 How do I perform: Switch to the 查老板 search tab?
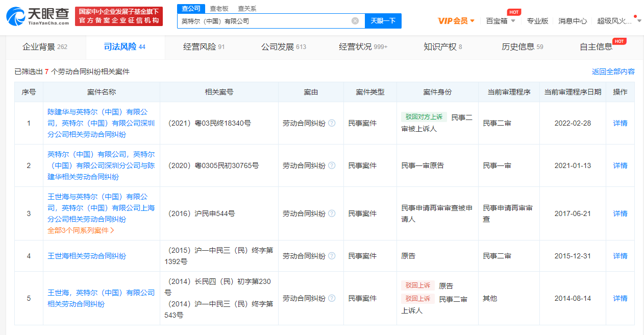(x=219, y=9)
